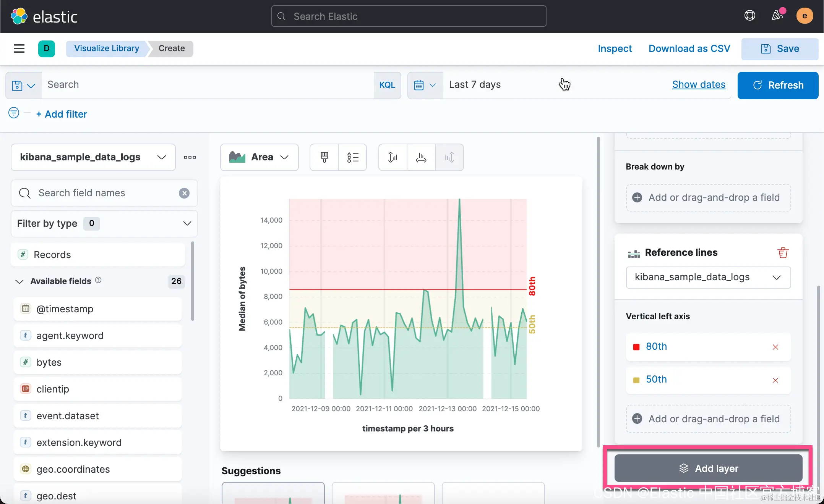This screenshot has height=504, width=824.
Task: Expand the Filter by type dropdown
Action: click(x=104, y=223)
